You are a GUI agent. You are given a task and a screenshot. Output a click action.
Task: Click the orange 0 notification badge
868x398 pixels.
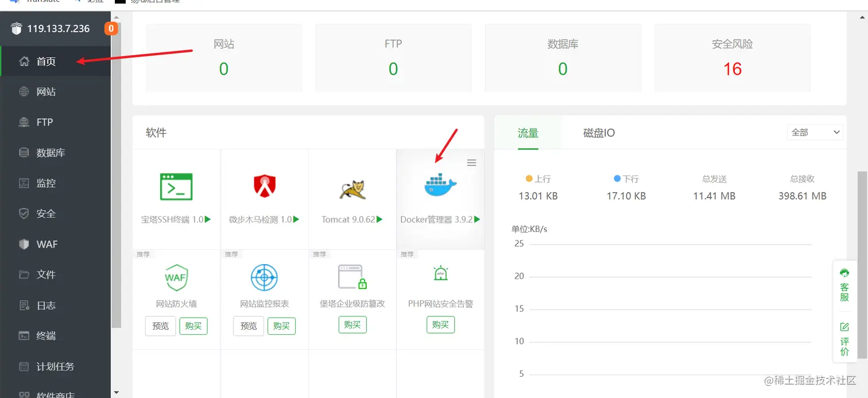pyautogui.click(x=111, y=28)
